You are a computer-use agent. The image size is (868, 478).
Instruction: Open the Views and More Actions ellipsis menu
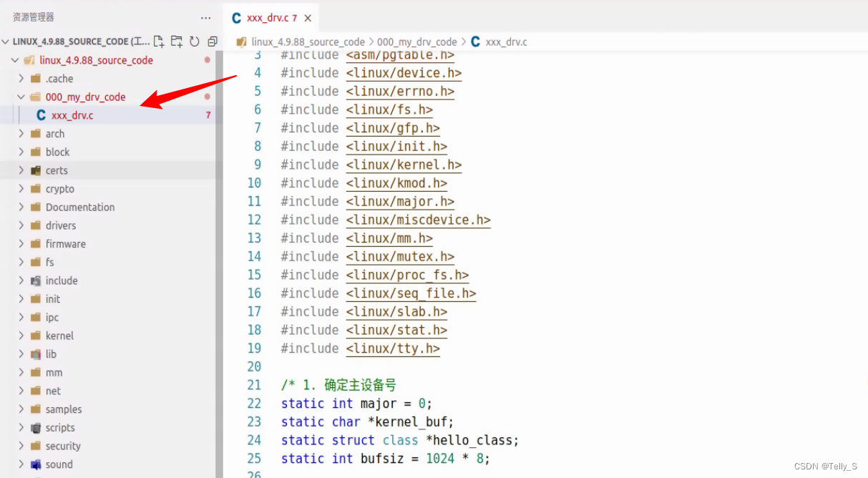tap(205, 17)
